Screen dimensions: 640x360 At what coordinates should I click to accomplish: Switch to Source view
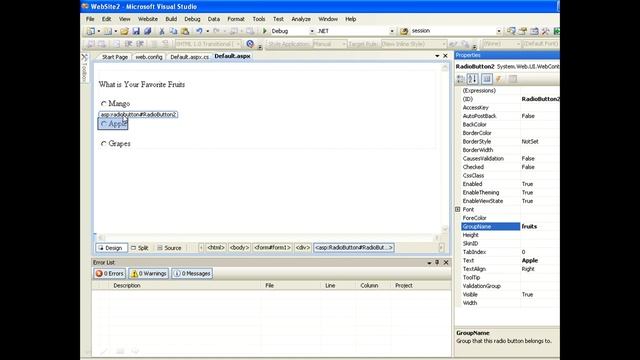click(170, 248)
